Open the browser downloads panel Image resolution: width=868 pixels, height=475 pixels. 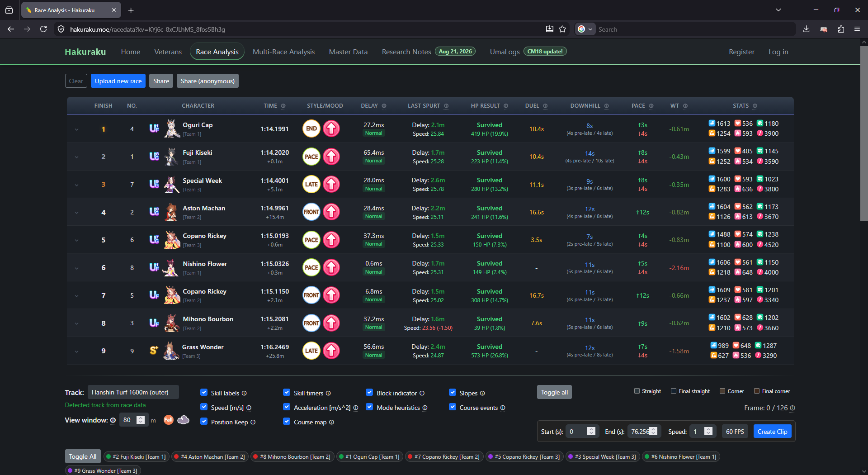click(807, 29)
